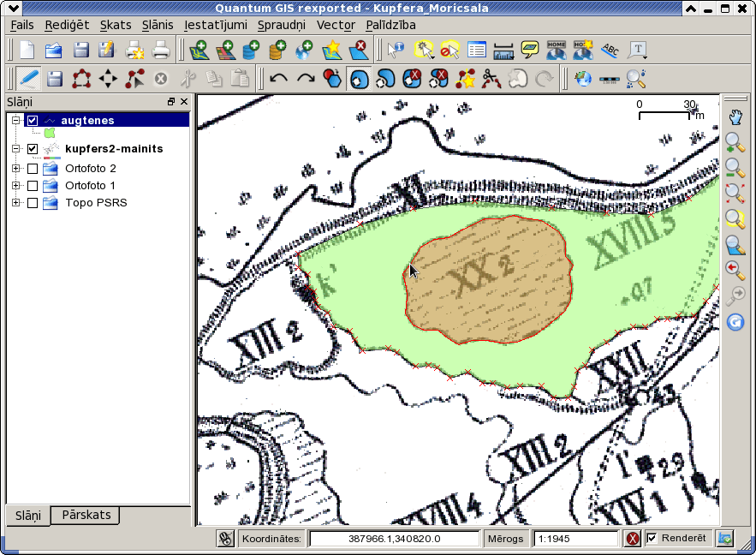Remove layer icon with red X
The image size is (756, 555).
(x=358, y=51)
